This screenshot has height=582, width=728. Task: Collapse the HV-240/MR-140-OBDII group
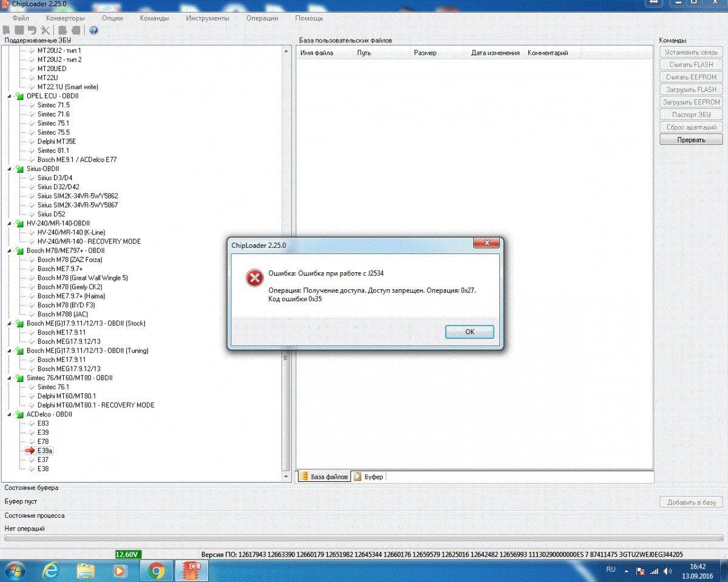(9, 223)
